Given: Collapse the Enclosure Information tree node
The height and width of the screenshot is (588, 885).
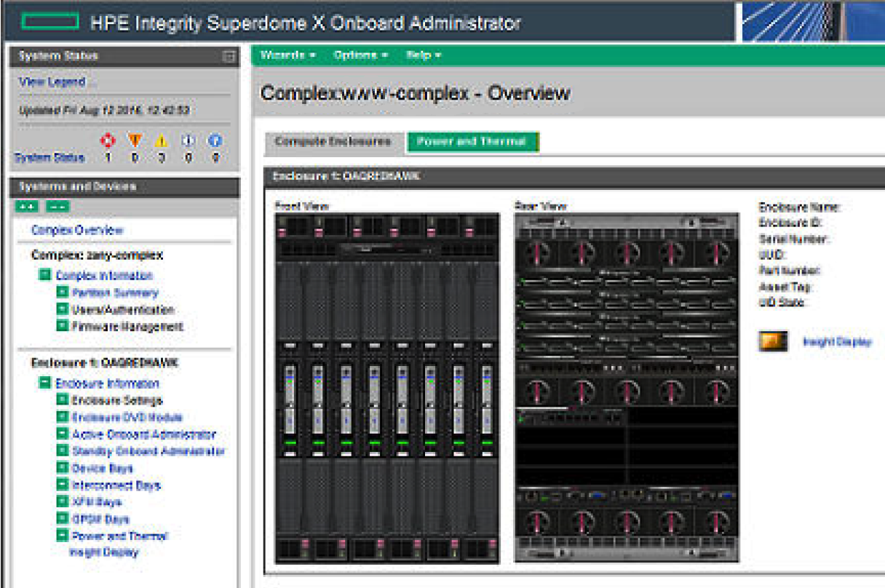Looking at the screenshot, I should click(x=46, y=383).
